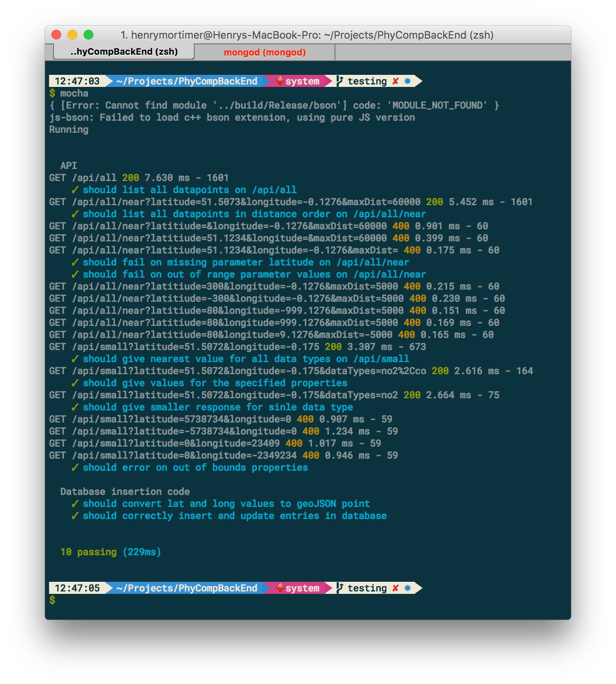Screen dimensions: 616x684
Task: Click the 'Database insertion code' heading
Action: point(125,492)
